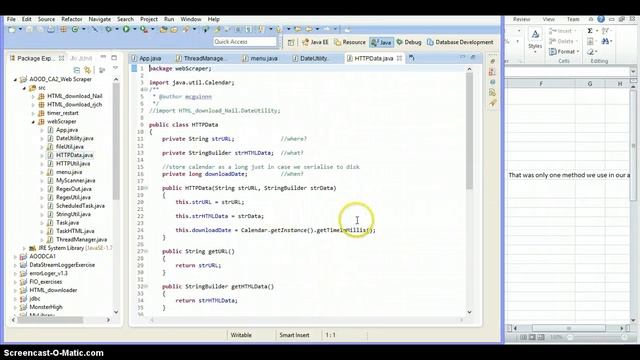Viewport: 640px width, 360px height.
Task: Minimize the Package Explorer view
Action: [103, 58]
